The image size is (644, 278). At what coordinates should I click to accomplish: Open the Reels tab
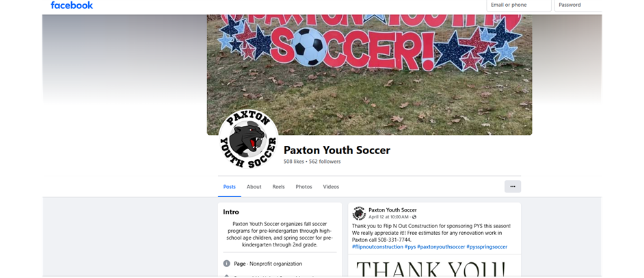(x=278, y=187)
